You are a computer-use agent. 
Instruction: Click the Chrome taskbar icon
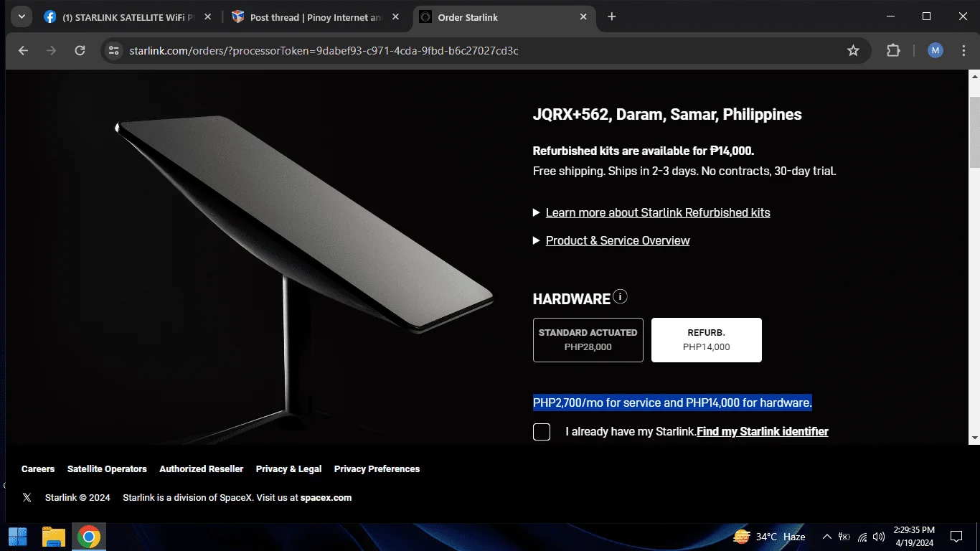(x=89, y=537)
